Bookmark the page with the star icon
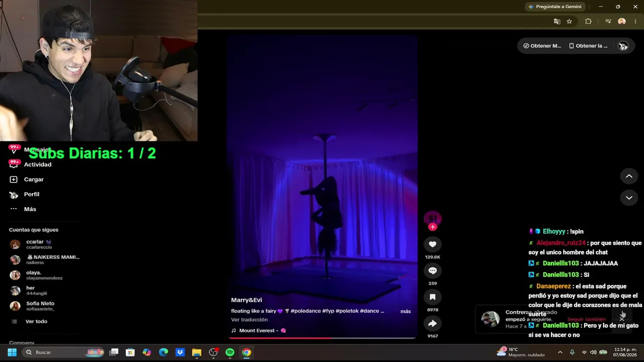The width and height of the screenshot is (644, 362). point(569,22)
